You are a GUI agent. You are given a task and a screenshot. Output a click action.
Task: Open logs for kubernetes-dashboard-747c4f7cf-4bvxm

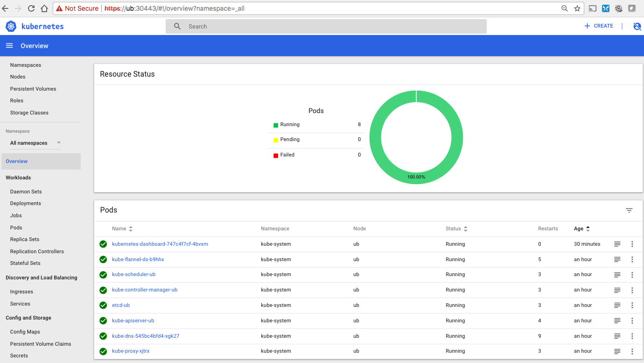click(617, 244)
